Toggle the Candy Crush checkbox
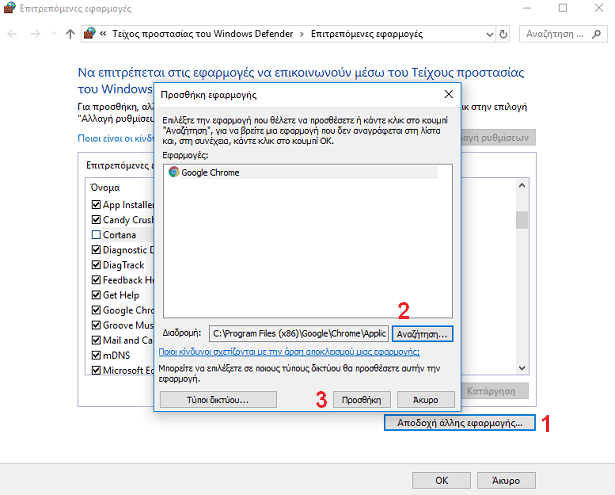Image resolution: width=615 pixels, height=495 pixels. coord(96,219)
